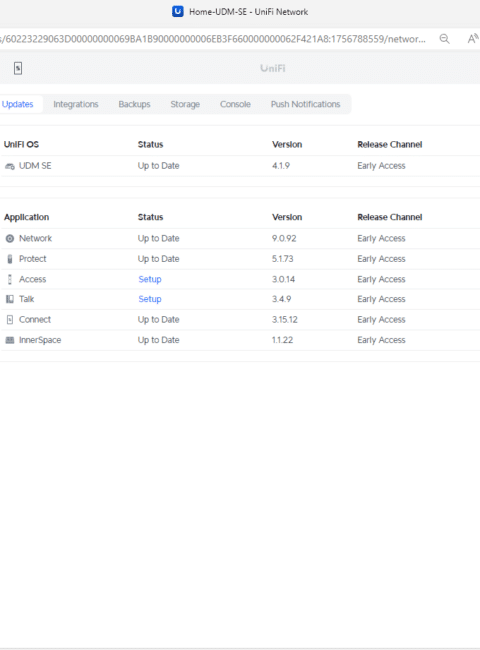Select the Protect application name

[33, 259]
